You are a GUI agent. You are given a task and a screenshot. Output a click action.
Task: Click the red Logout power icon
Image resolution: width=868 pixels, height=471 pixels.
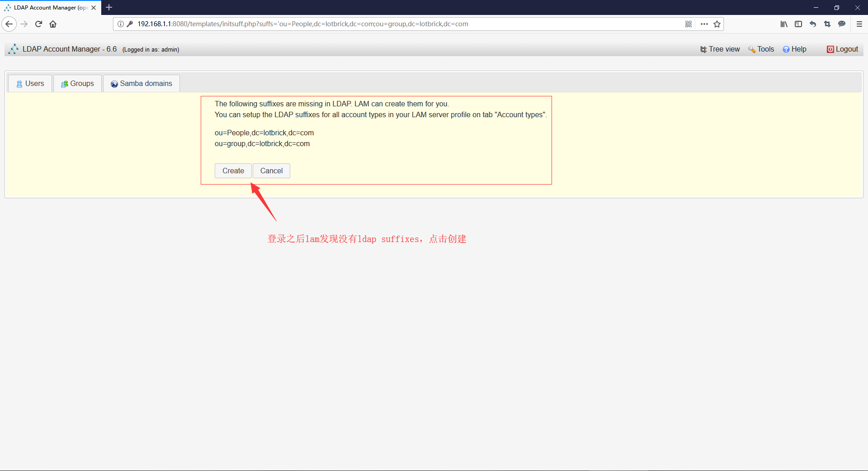point(830,49)
